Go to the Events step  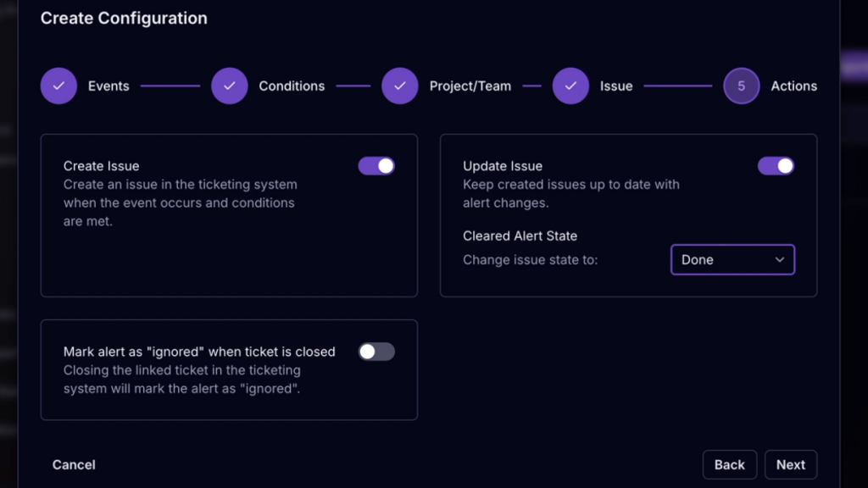point(108,86)
